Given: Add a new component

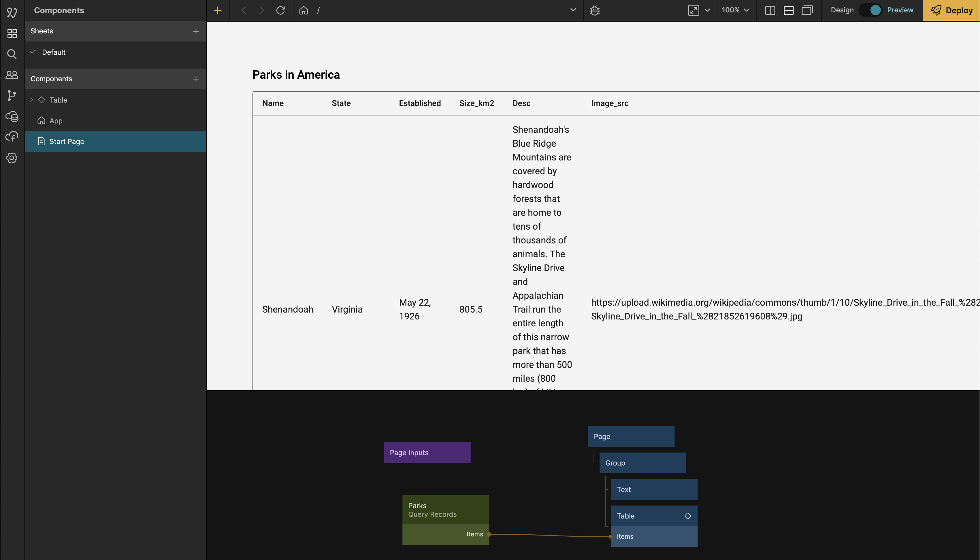Looking at the screenshot, I should (x=196, y=79).
